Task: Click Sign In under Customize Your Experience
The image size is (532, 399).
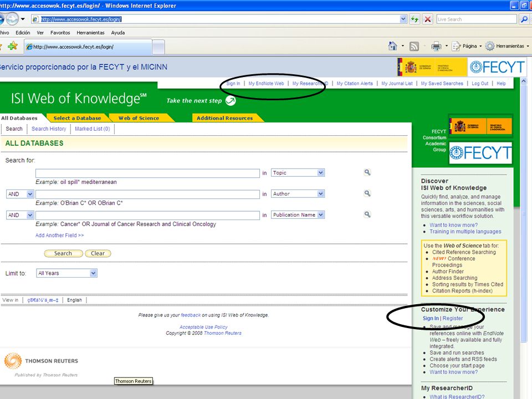Action: (x=431, y=318)
